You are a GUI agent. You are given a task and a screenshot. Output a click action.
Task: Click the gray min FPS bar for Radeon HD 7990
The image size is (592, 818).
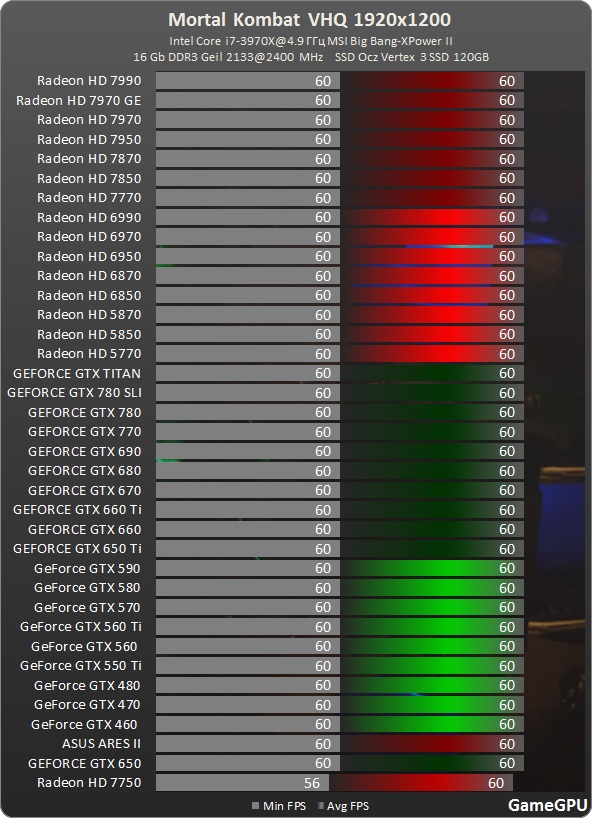point(248,81)
